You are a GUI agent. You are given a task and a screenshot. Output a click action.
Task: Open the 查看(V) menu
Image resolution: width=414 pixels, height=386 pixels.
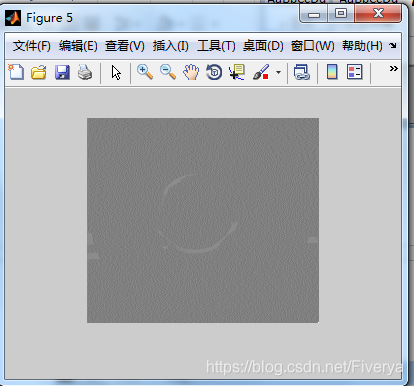125,46
